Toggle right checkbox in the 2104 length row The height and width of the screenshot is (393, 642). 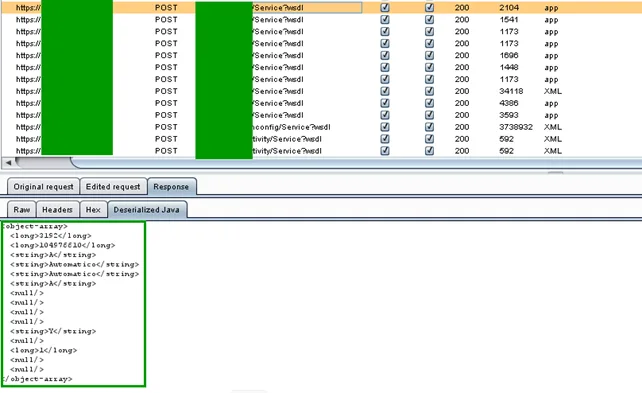(x=430, y=7)
